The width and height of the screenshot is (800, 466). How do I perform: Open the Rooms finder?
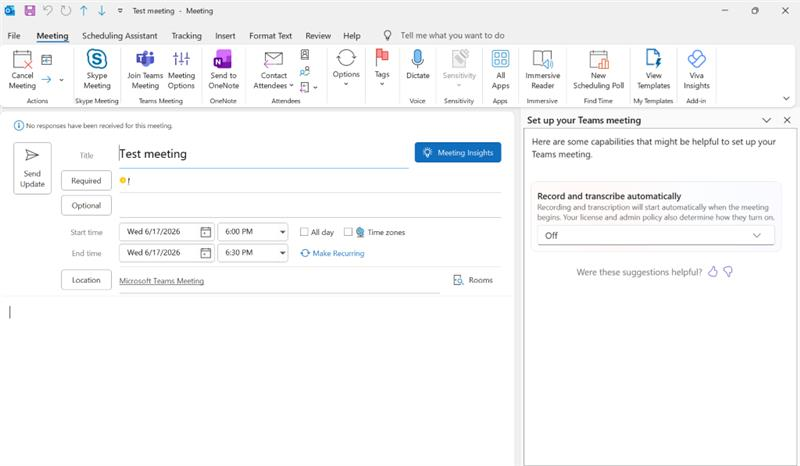click(x=473, y=280)
